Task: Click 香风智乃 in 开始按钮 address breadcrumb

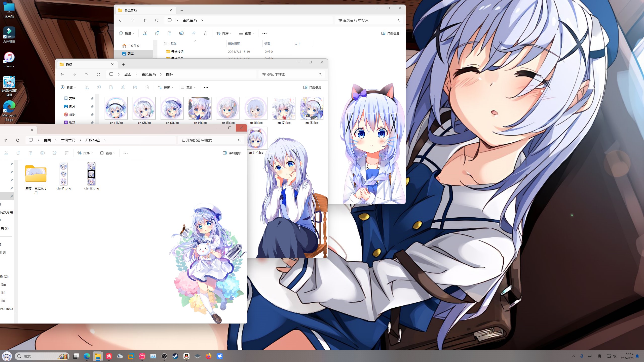Action: point(68,140)
